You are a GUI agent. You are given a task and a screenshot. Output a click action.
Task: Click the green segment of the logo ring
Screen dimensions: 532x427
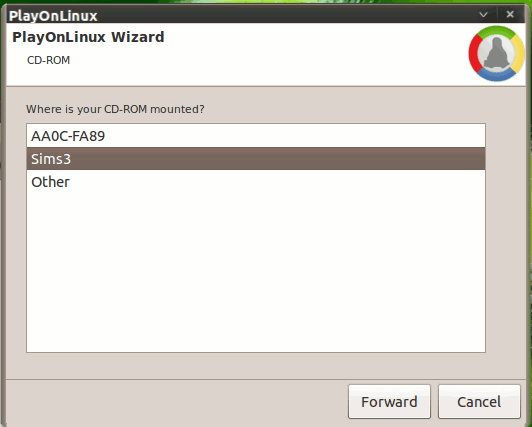click(x=496, y=31)
